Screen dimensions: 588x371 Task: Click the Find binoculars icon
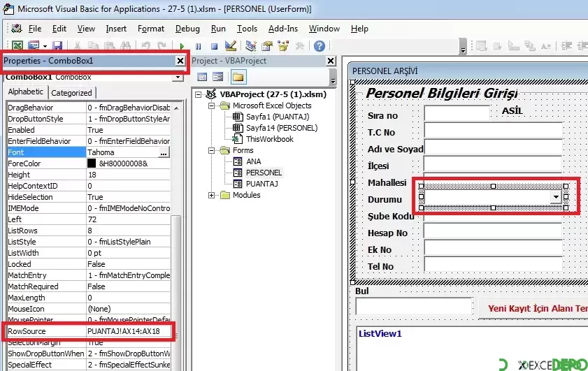125,45
